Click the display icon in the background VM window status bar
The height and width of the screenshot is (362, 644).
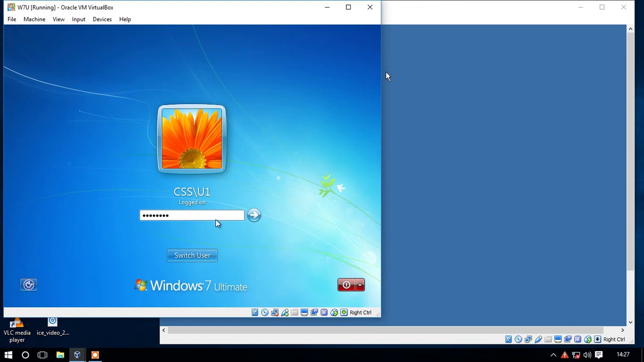(558, 339)
